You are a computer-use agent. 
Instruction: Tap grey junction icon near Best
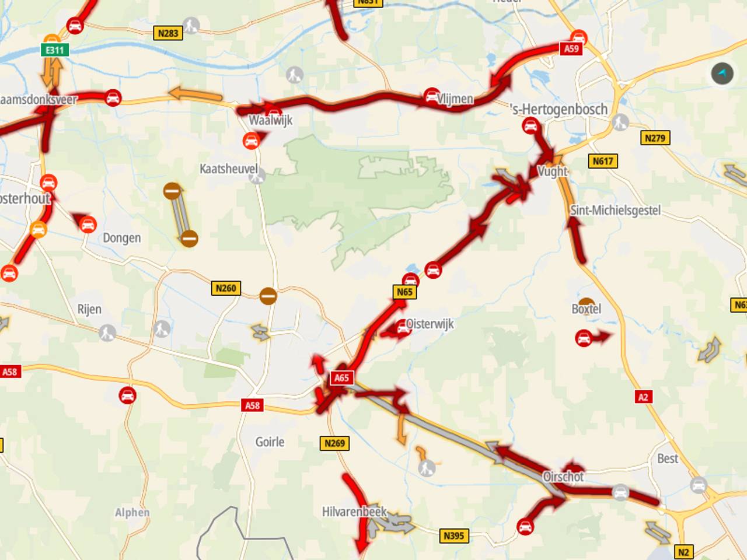(x=699, y=485)
